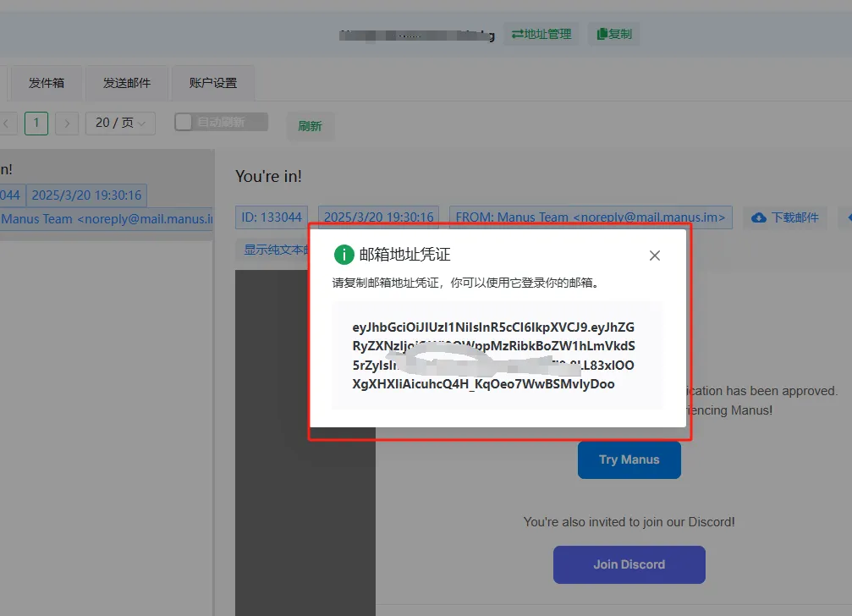852x616 pixels.
Task: Select the 账户设置 tab
Action: click(213, 83)
